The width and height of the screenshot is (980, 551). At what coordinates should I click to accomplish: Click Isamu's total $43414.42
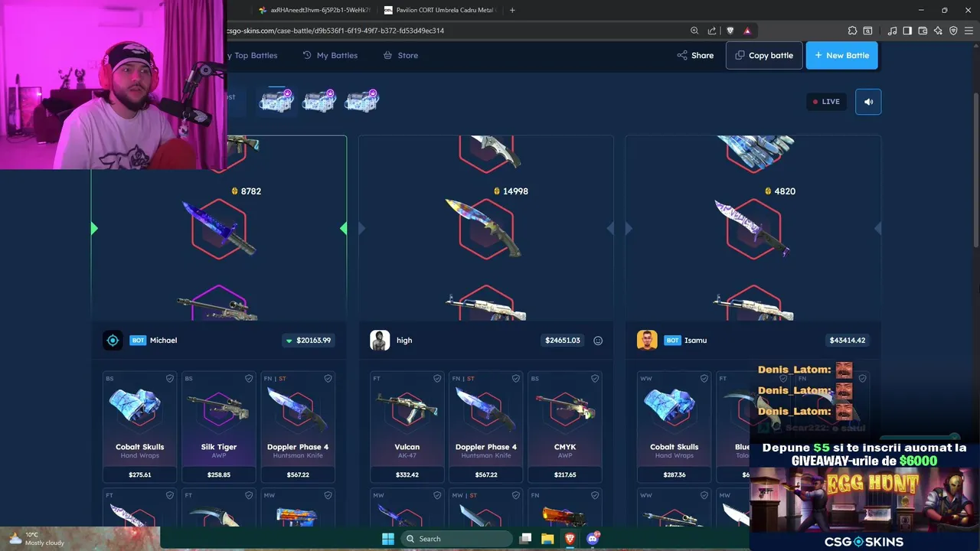click(x=847, y=340)
